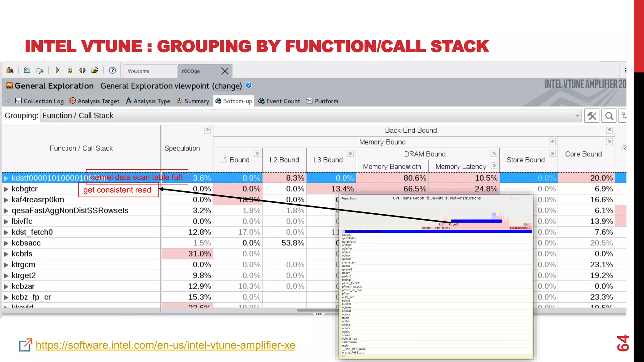Click the viewpoint (change) link
Image resolution: width=644 pixels, height=362 pixels.
click(227, 86)
